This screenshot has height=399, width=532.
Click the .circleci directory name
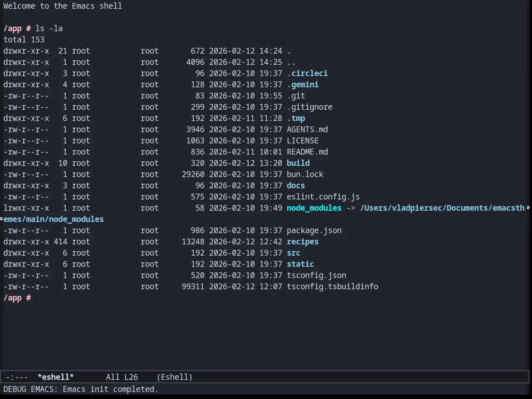coord(307,73)
